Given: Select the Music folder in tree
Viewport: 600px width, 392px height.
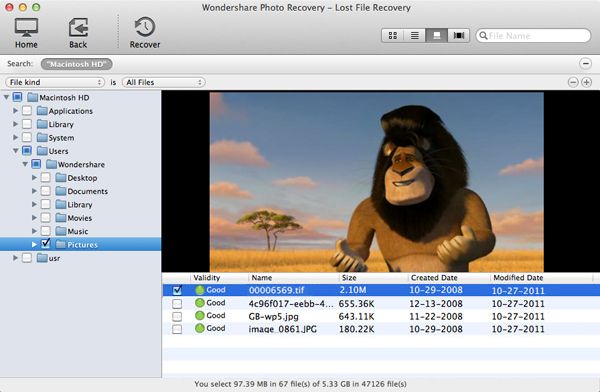Looking at the screenshot, I should pyautogui.click(x=78, y=231).
